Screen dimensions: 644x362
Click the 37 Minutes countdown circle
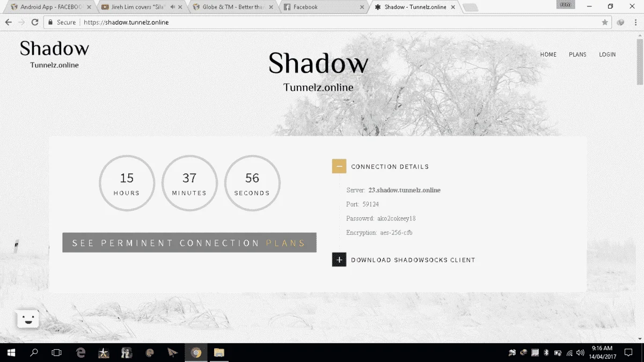(x=189, y=183)
